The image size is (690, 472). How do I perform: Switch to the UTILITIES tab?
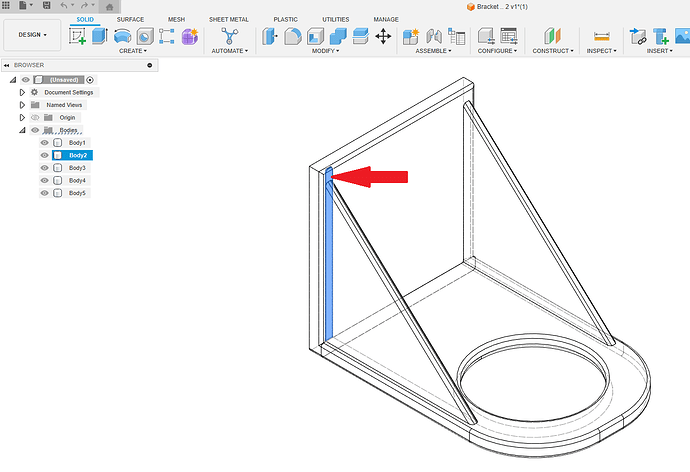coord(336,19)
